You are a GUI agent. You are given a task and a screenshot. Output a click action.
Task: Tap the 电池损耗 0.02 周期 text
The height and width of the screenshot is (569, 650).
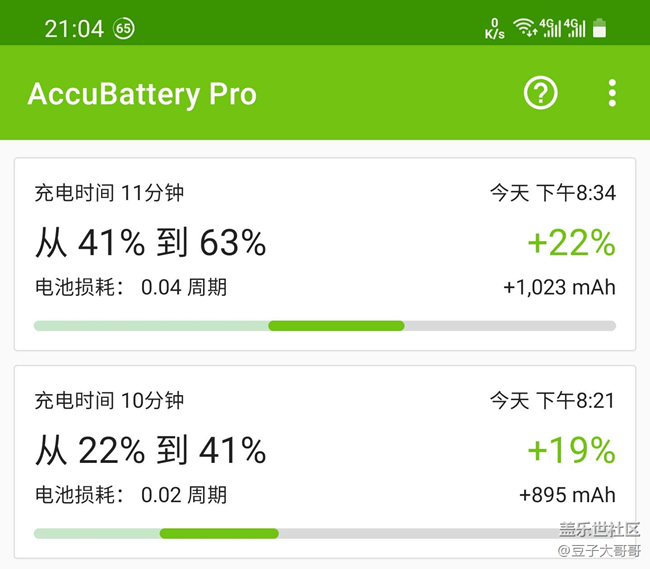(x=131, y=495)
